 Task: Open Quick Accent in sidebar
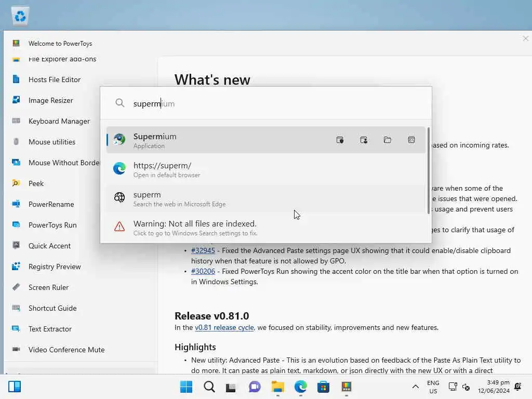pos(49,246)
